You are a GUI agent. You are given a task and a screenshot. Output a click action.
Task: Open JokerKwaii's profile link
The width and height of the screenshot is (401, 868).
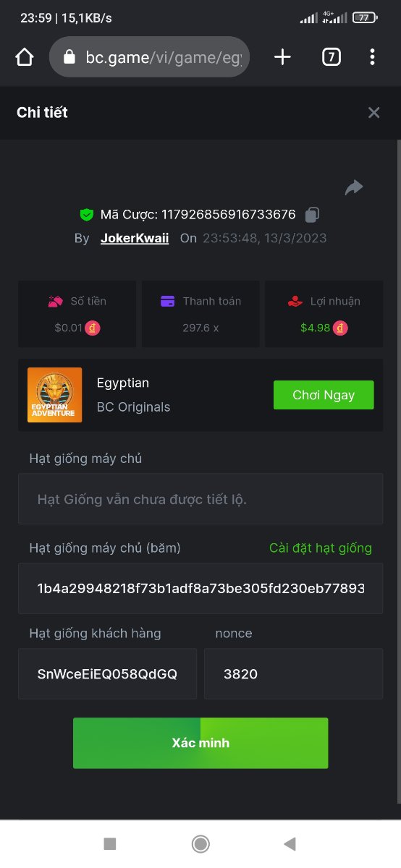click(x=135, y=238)
